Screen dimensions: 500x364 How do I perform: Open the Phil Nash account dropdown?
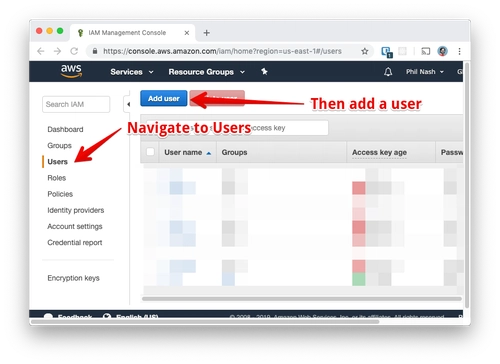pyautogui.click(x=425, y=72)
